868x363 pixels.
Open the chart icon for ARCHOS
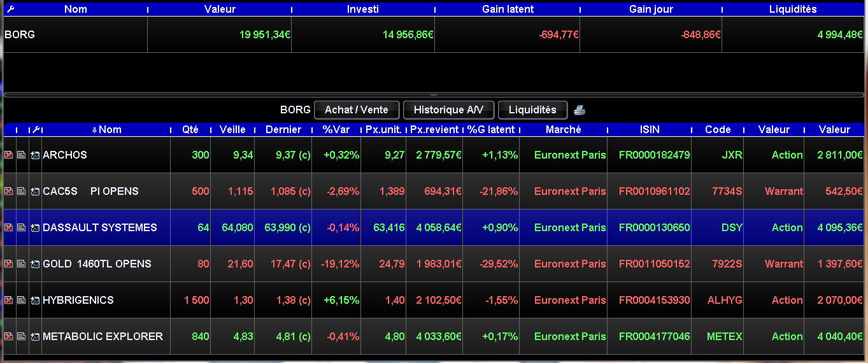click(35, 155)
